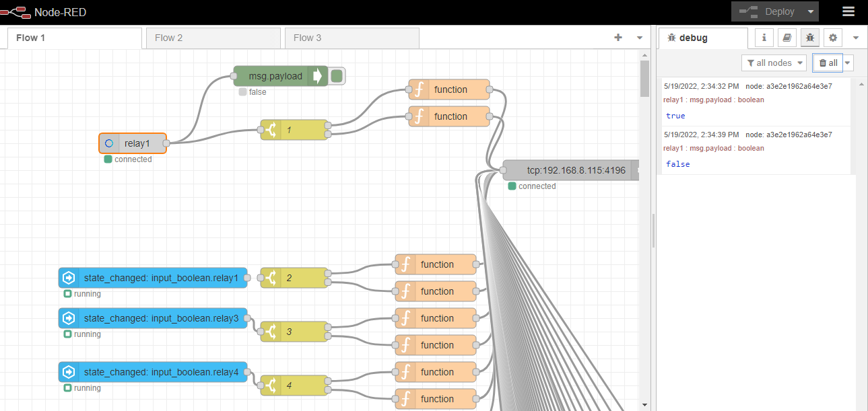868x411 pixels.
Task: Toggle the msg.payload debug node button
Action: coord(337,76)
